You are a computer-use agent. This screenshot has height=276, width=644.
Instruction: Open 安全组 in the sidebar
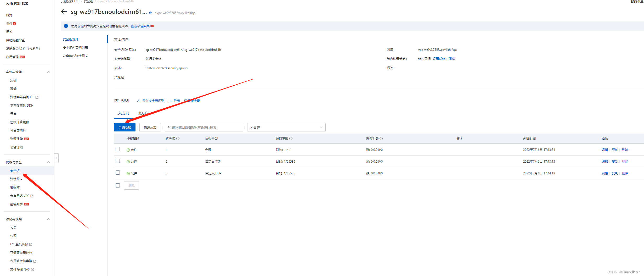pos(15,171)
